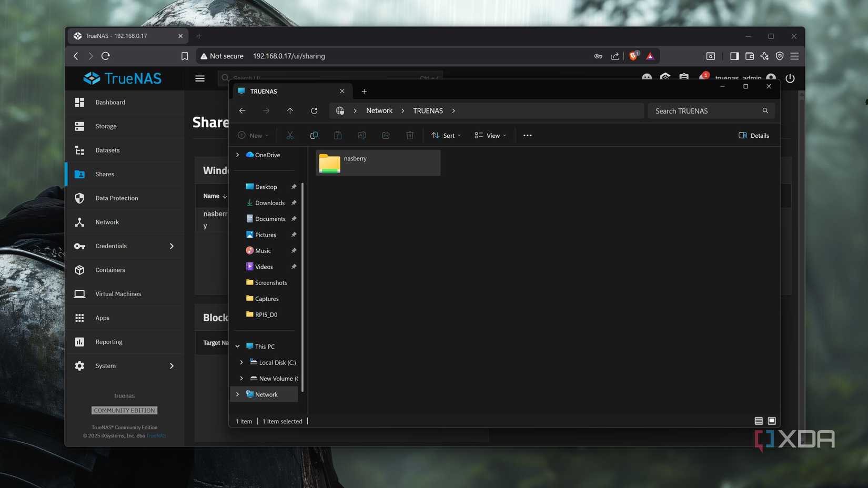Click the System gear icon
This screenshot has height=488, width=868.
(x=79, y=366)
